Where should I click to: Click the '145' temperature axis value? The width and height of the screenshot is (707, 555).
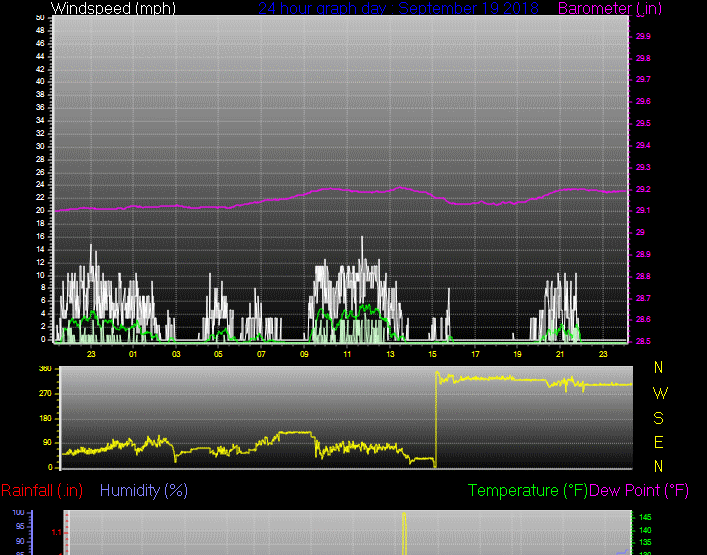coord(645,518)
